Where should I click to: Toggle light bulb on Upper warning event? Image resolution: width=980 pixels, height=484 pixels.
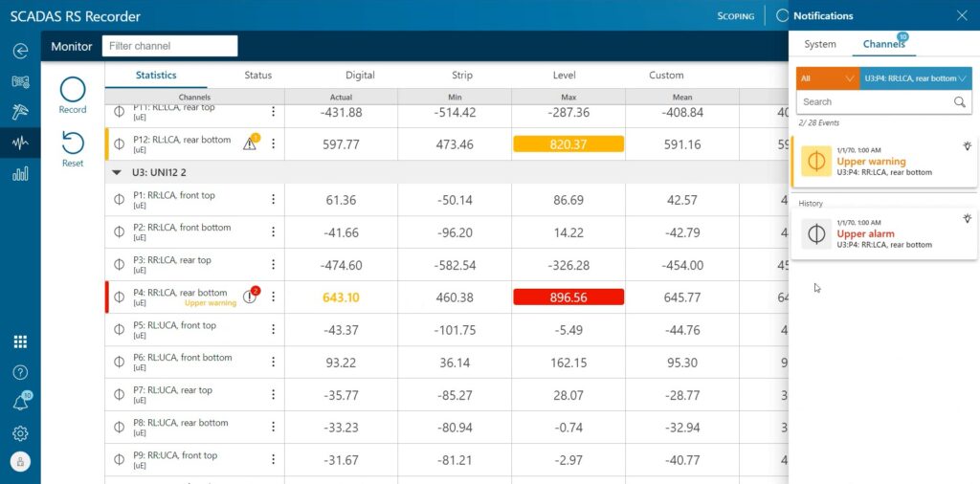967,146
